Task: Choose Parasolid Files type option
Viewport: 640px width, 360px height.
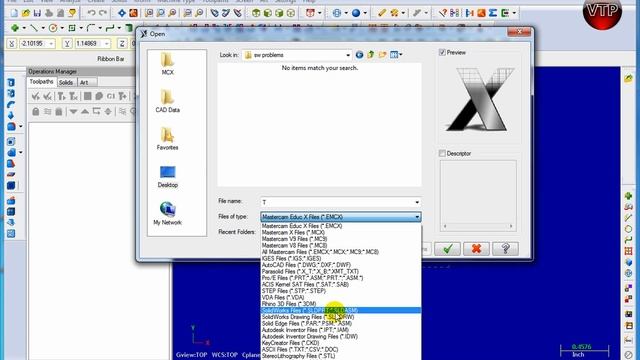Action: [340, 271]
